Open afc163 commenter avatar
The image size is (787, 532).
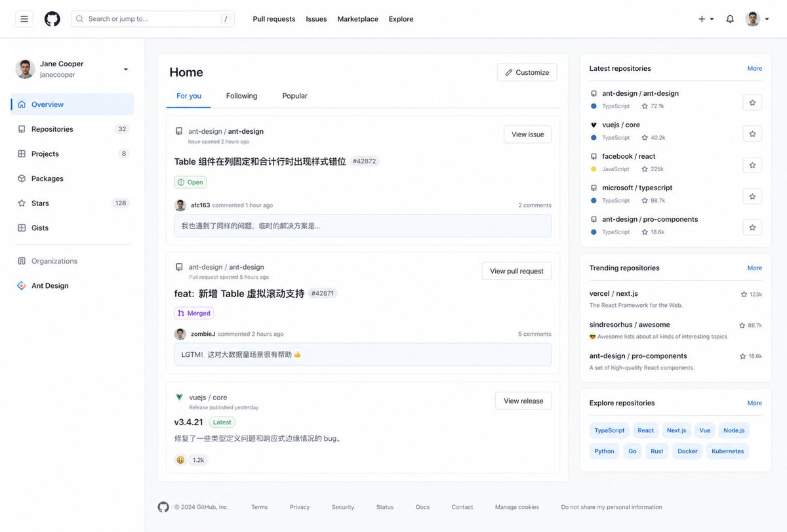pyautogui.click(x=180, y=205)
